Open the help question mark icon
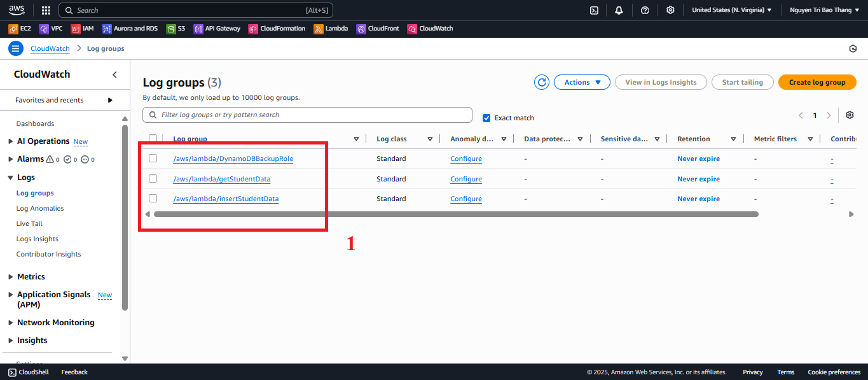 (645, 10)
